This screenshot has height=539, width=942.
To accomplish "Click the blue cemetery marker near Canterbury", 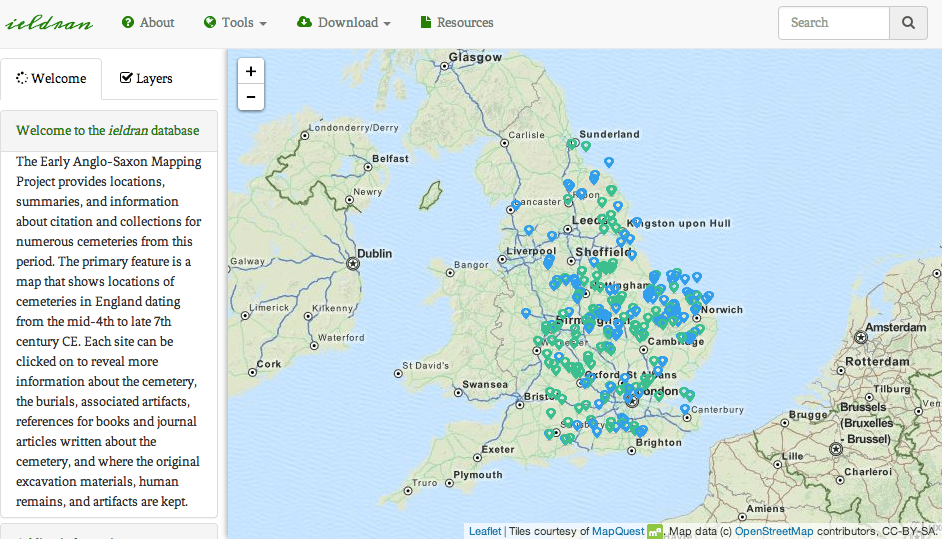I will coord(685,408).
